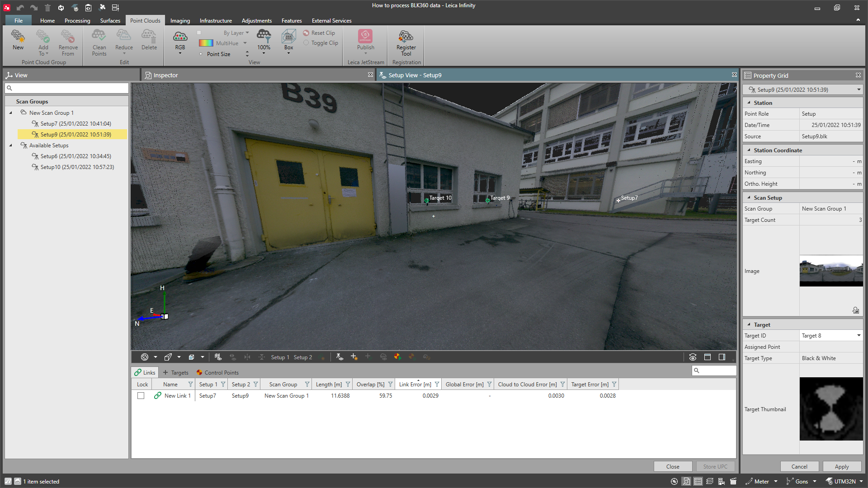The width and height of the screenshot is (868, 488).
Task: Click the Close button below links table
Action: [x=672, y=466]
